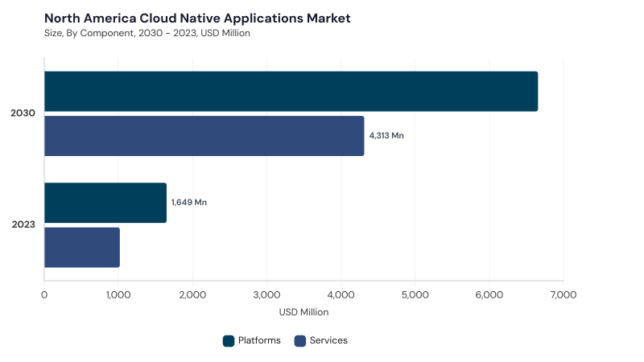Click the 6,000 x-axis tick label

(489, 294)
